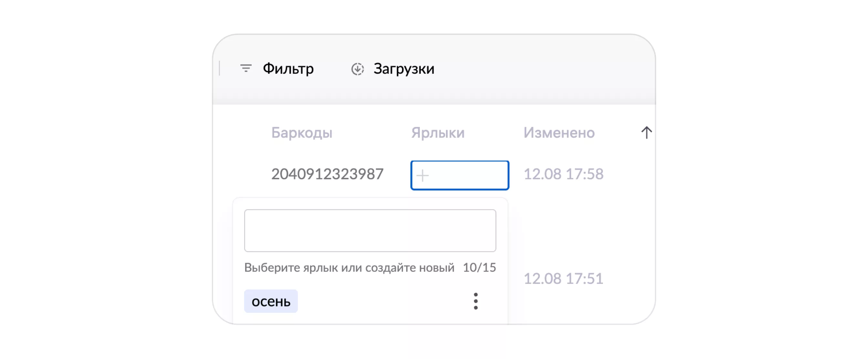
Task: Sort by the Ярлыки column header
Action: click(x=438, y=133)
